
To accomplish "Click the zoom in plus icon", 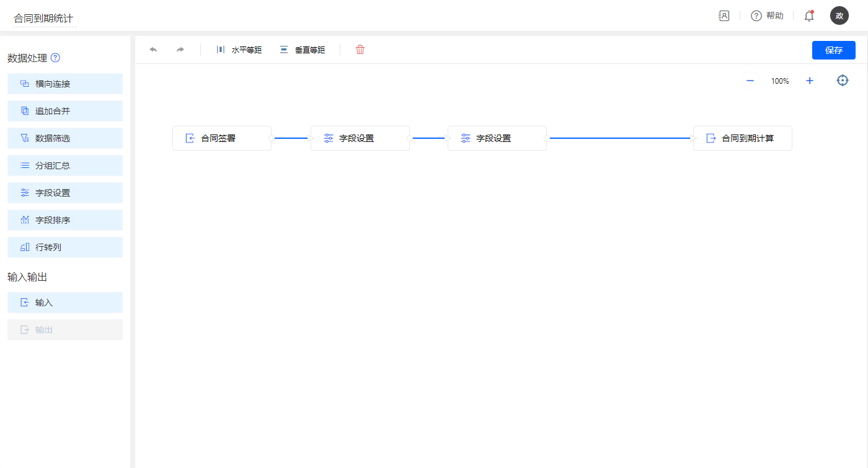I will click(x=810, y=81).
